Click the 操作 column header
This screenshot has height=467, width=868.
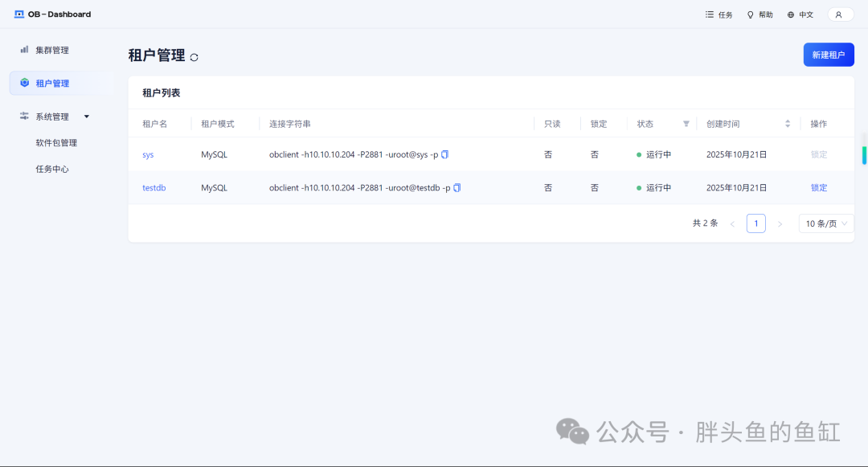(x=819, y=124)
